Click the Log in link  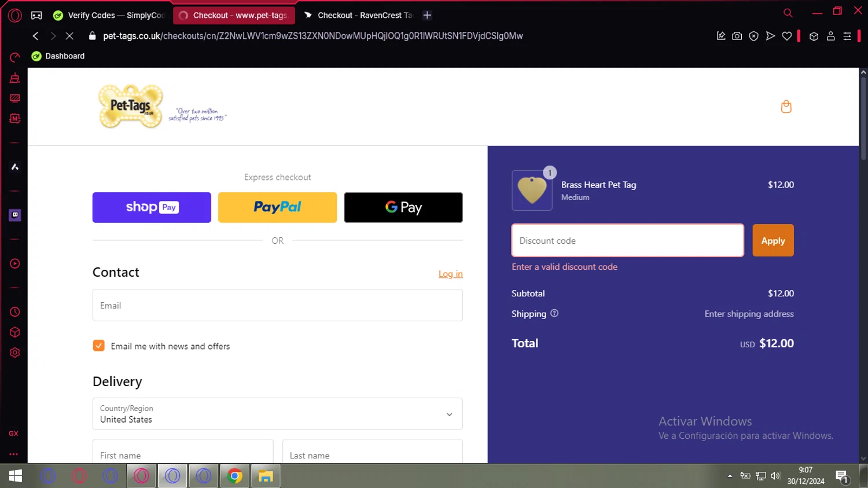[x=450, y=274]
